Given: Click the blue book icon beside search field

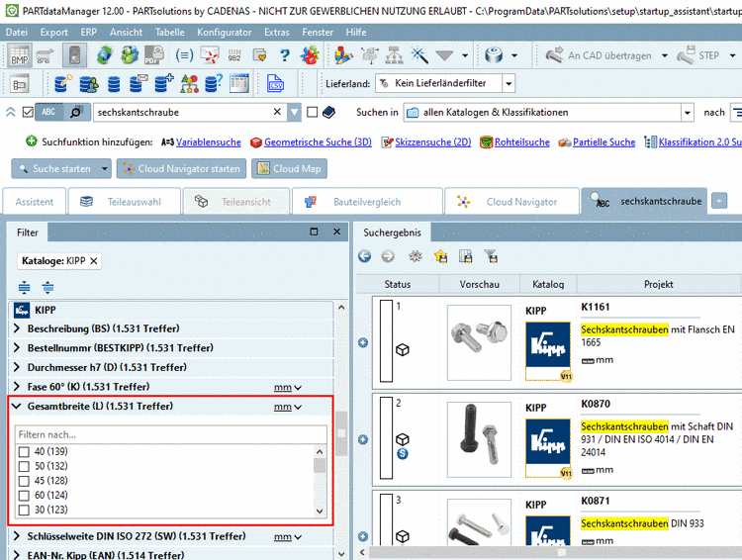Looking at the screenshot, I should (x=328, y=112).
